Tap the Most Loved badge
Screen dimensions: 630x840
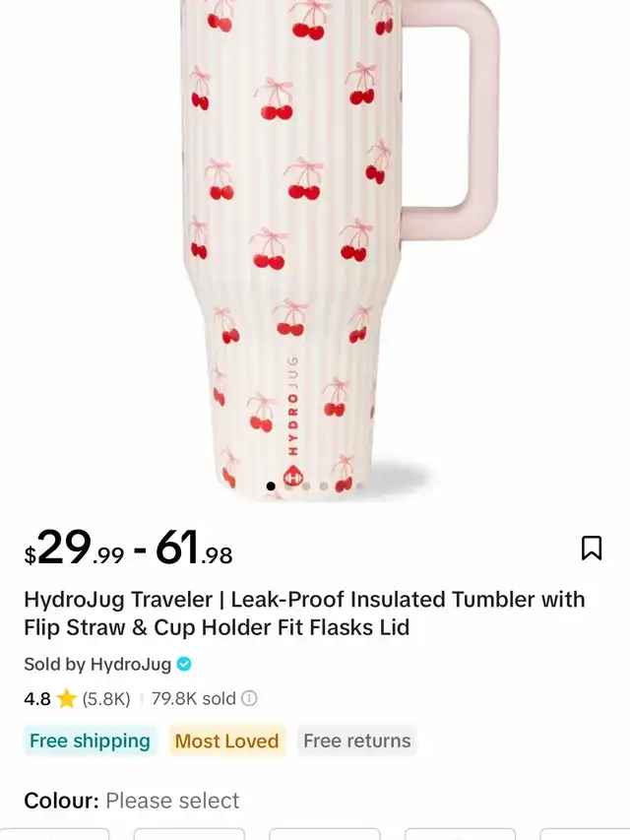[226, 741]
